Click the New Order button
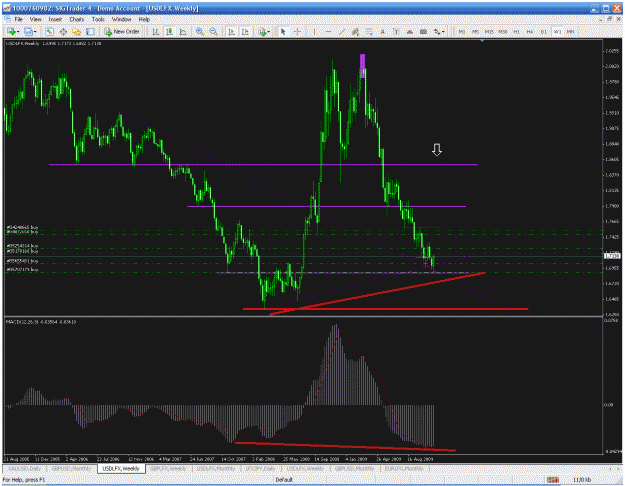625x486 pixels. pyautogui.click(x=122, y=31)
